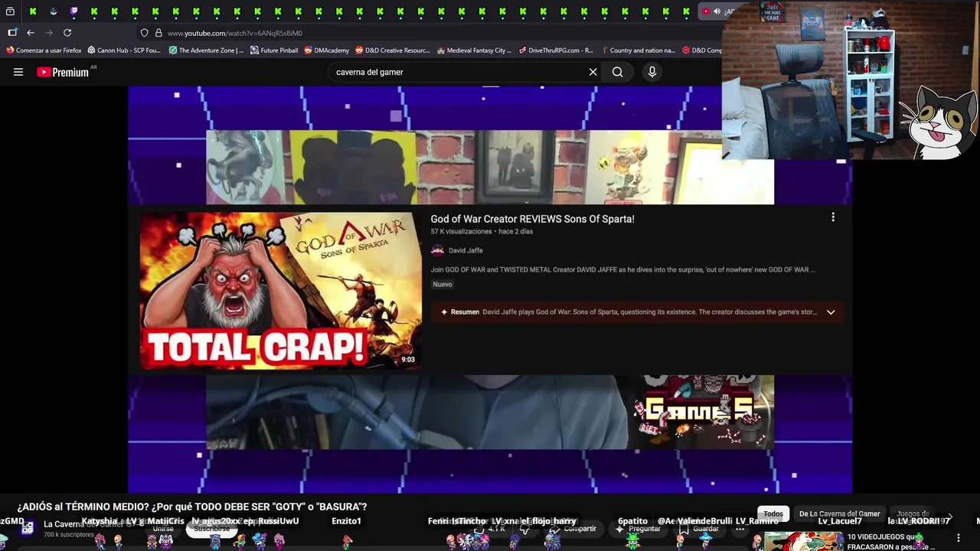Run search with the magnifier button
The height and width of the screenshot is (551, 980).
click(x=618, y=72)
